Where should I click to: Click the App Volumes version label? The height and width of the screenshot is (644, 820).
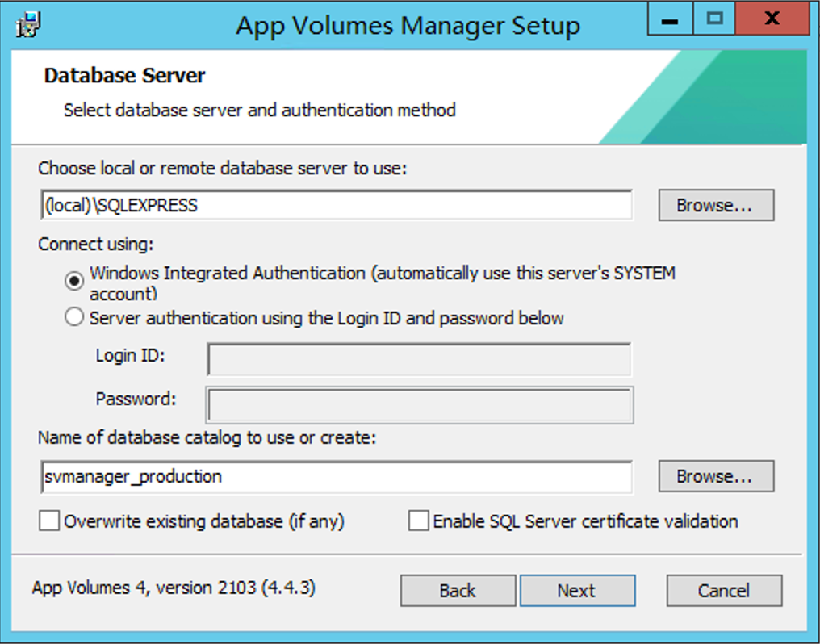(174, 588)
